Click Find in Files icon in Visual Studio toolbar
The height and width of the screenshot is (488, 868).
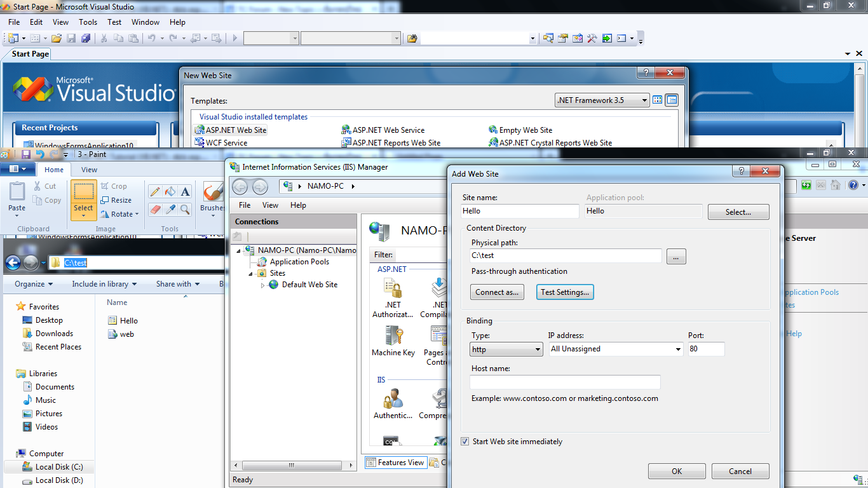(412, 38)
